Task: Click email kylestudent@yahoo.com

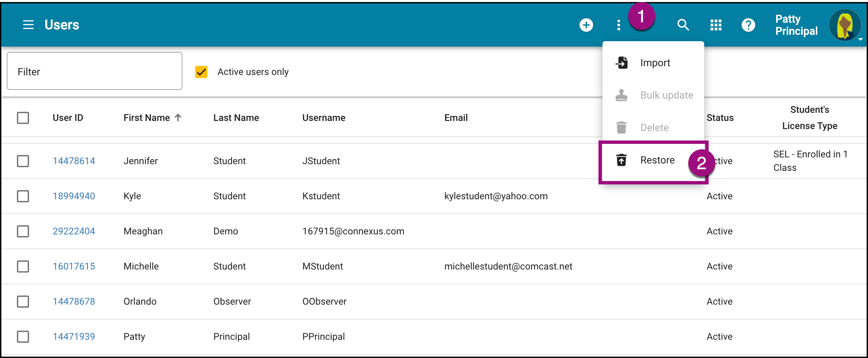Action: tap(496, 196)
